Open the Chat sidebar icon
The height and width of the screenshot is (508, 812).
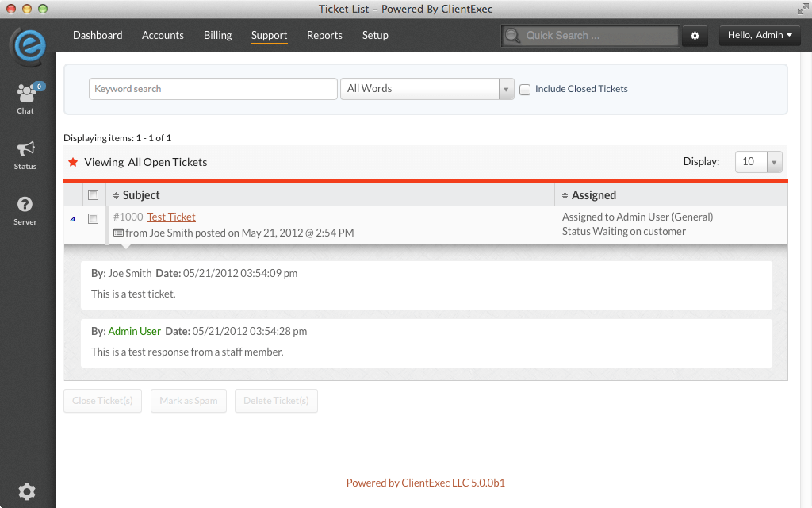pos(26,94)
